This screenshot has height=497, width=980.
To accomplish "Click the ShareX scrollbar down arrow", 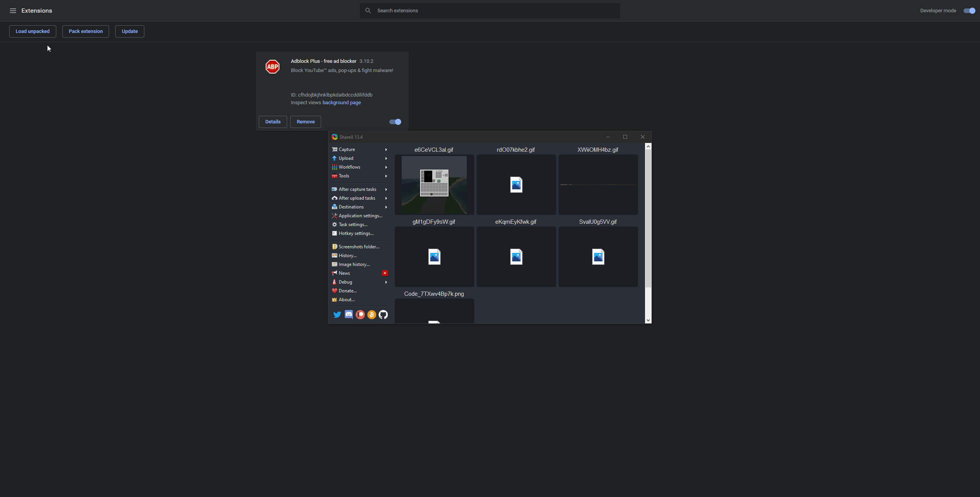I will pyautogui.click(x=648, y=320).
